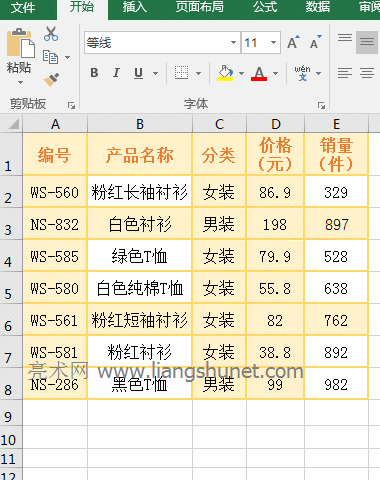Select column C header

[x=219, y=124]
